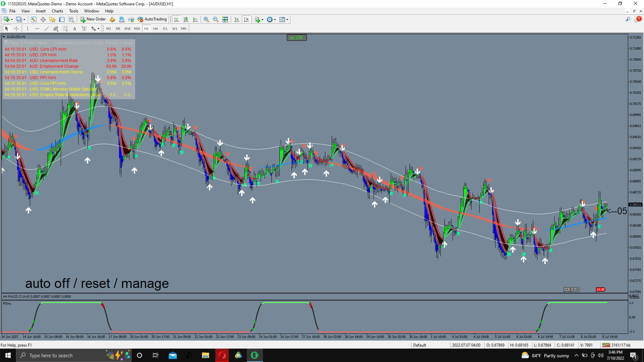This screenshot has width=644, height=362.
Task: Open the Strategy Tester icon
Action: pos(71,19)
